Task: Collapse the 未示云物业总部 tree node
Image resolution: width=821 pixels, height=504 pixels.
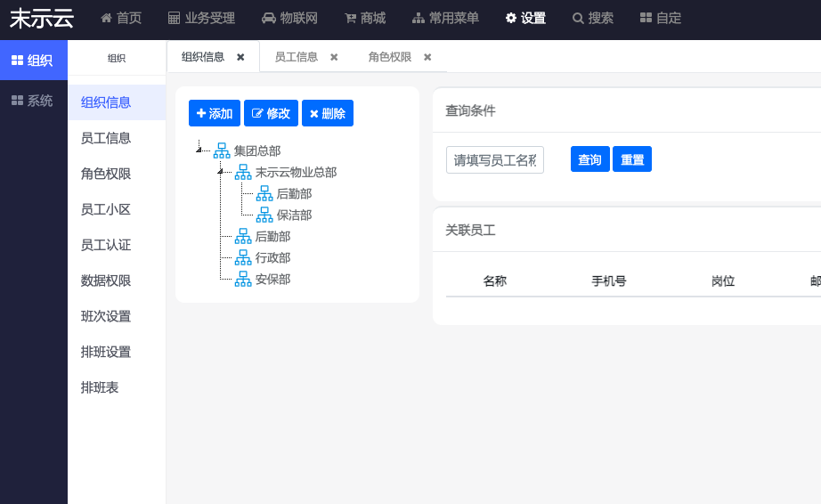Action: (x=221, y=171)
